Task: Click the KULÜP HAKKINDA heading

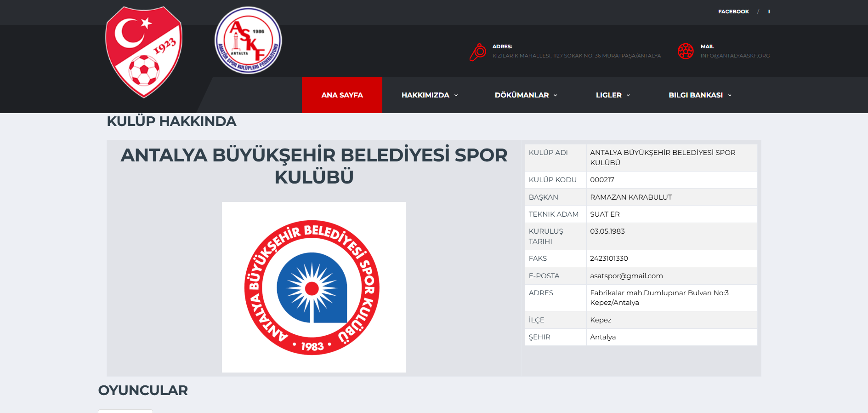Action: [171, 121]
